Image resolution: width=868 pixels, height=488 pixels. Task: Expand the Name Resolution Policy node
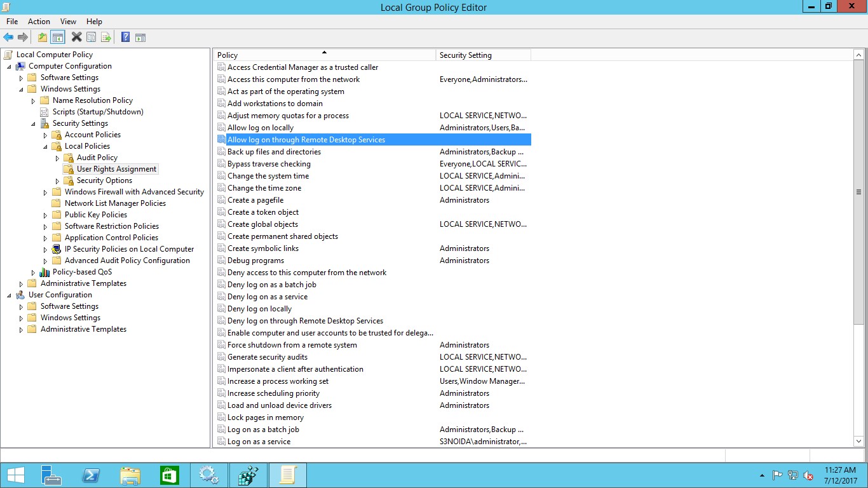click(x=33, y=101)
